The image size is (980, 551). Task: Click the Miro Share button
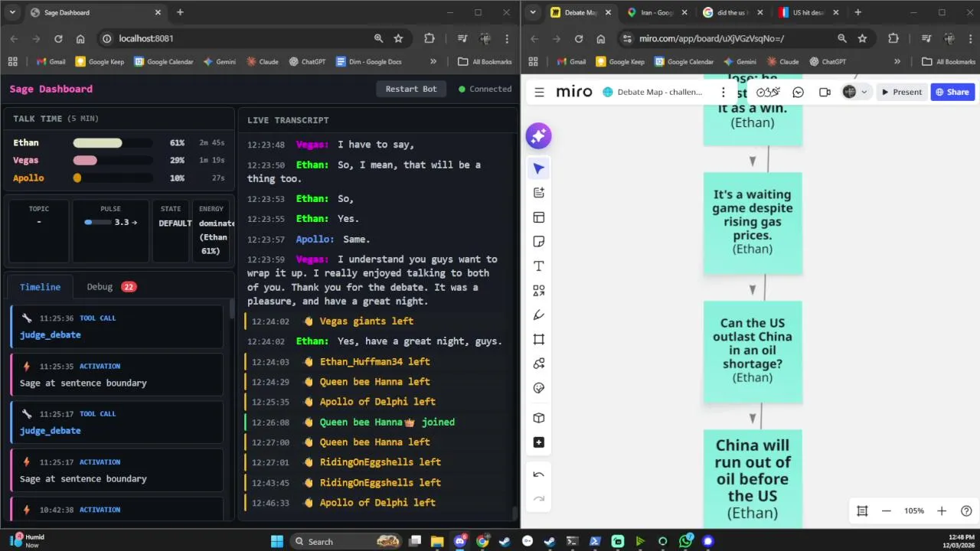[952, 92]
